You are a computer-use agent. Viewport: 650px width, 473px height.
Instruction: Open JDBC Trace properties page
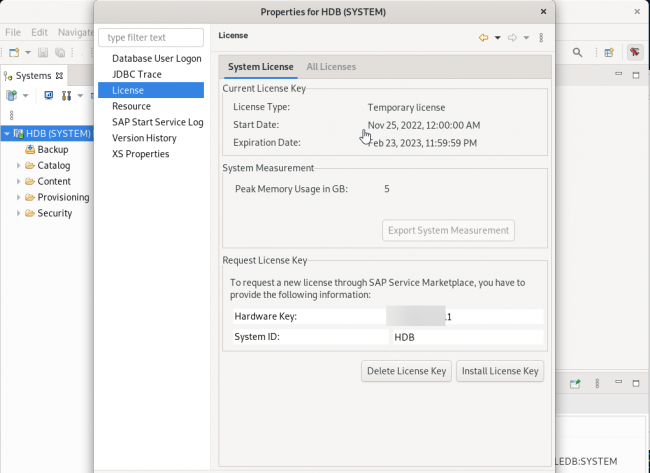pos(137,74)
